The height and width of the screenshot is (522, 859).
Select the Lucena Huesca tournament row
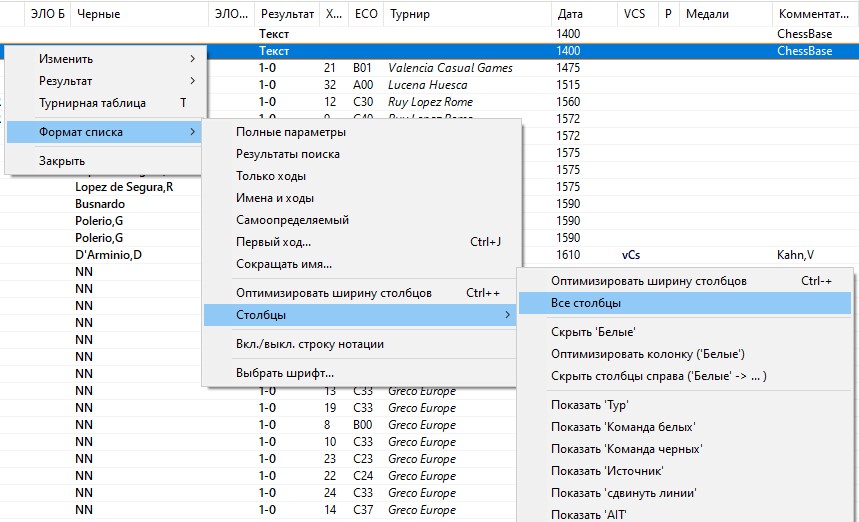tap(428, 85)
